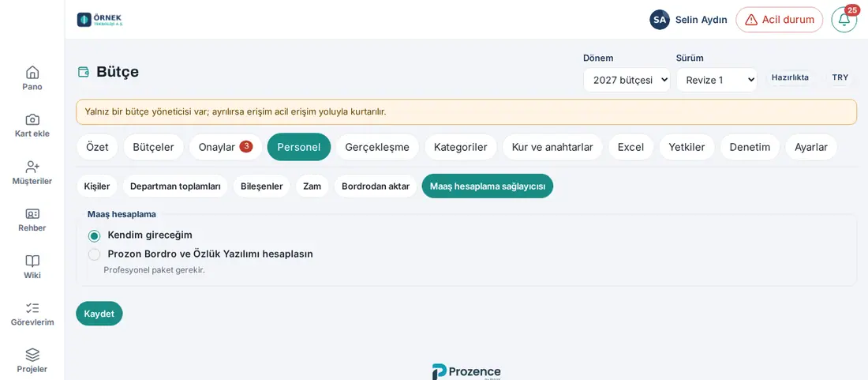Click the SA user avatar
The image size is (868, 380).
pyautogui.click(x=660, y=20)
